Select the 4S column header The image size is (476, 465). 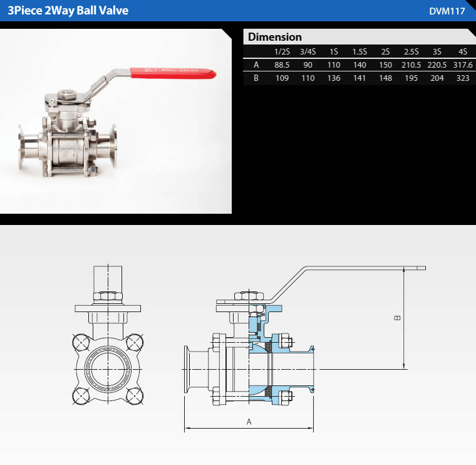463,51
